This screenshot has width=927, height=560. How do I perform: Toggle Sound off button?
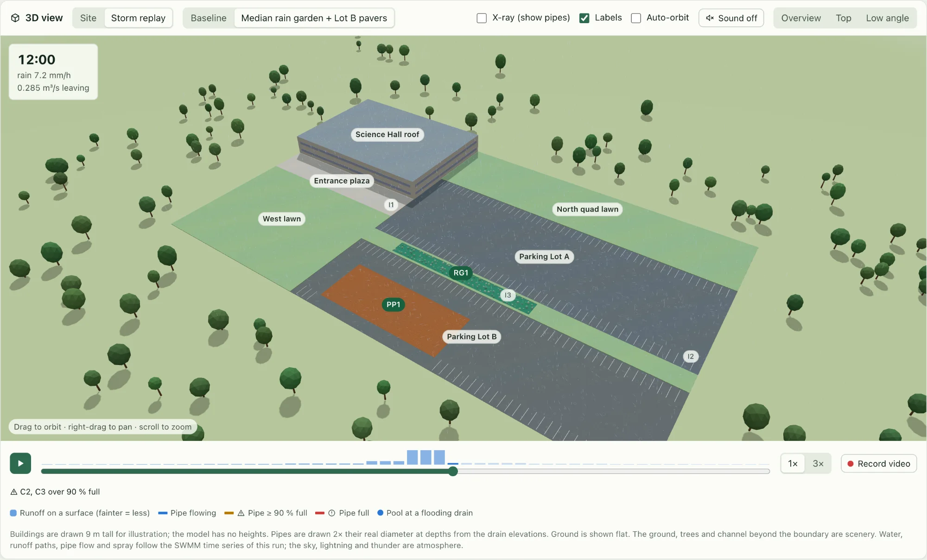731,18
